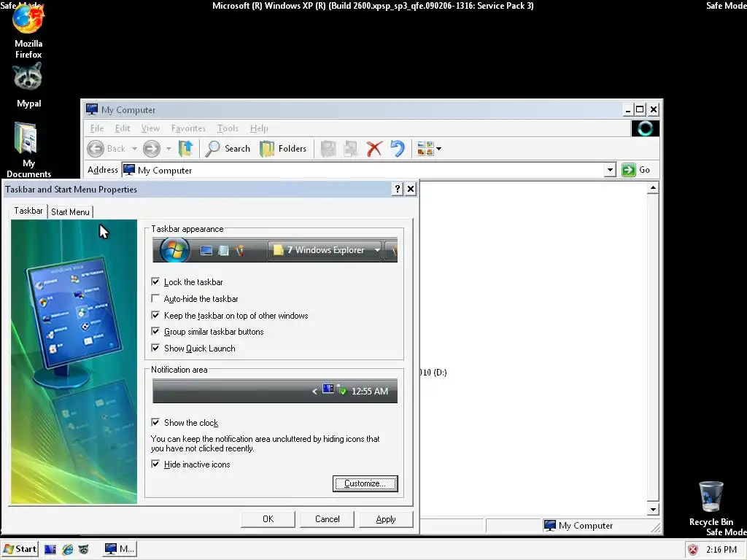Open the Mypal raccoon desktop icon
This screenshot has height=560, width=747.
(28, 86)
